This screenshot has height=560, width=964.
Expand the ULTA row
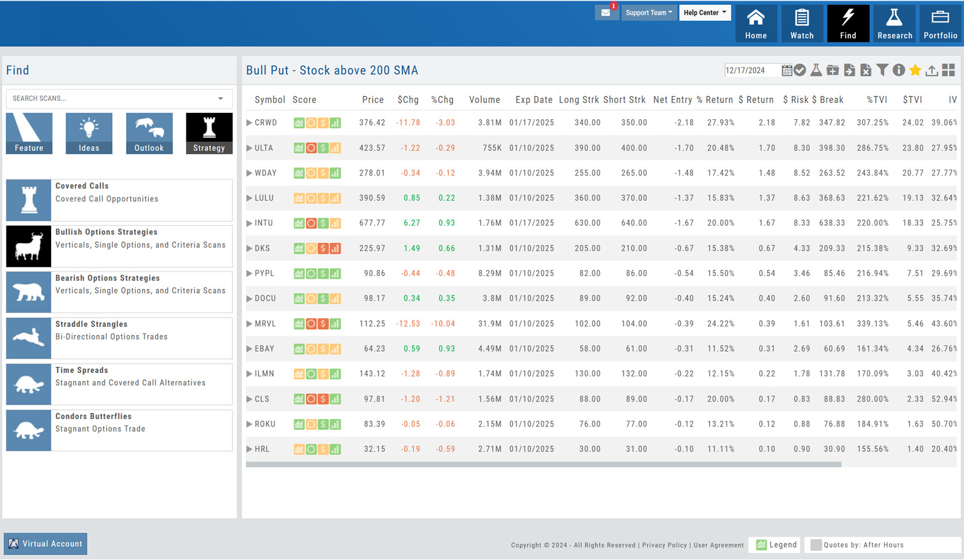coord(249,148)
